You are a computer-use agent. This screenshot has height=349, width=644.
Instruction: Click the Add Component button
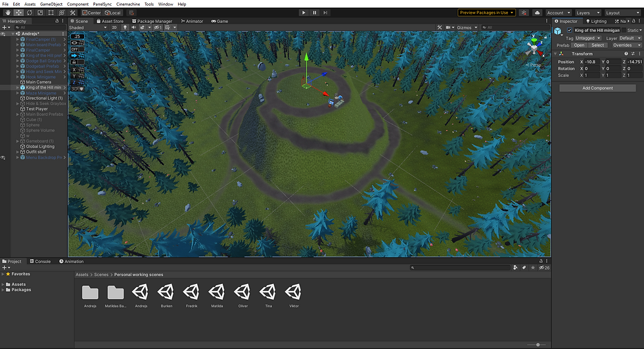pyautogui.click(x=597, y=88)
